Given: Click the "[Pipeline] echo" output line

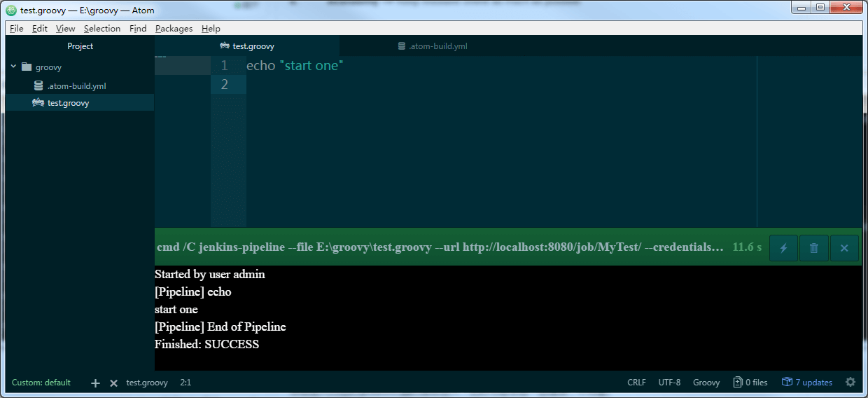Looking at the screenshot, I should (x=193, y=291).
